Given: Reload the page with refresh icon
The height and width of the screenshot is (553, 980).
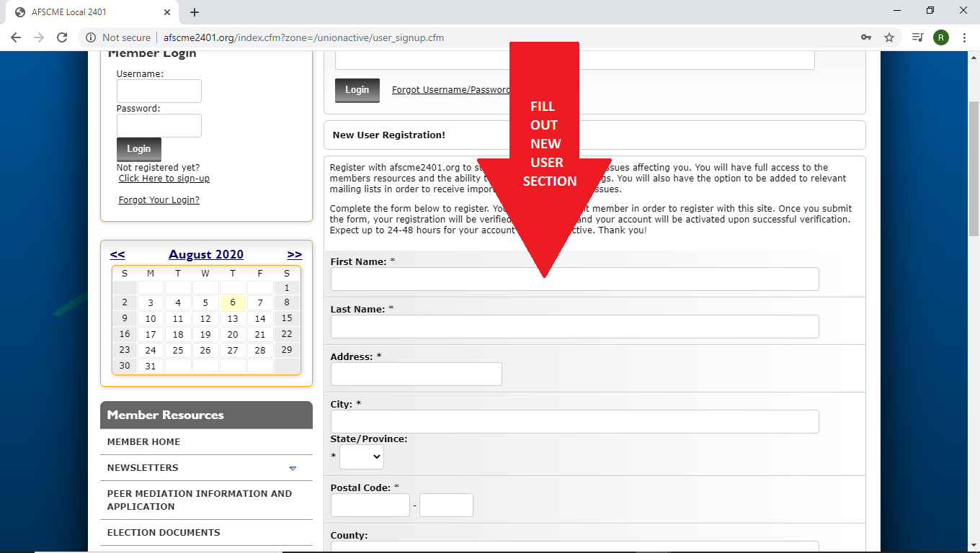Looking at the screenshot, I should pyautogui.click(x=62, y=37).
